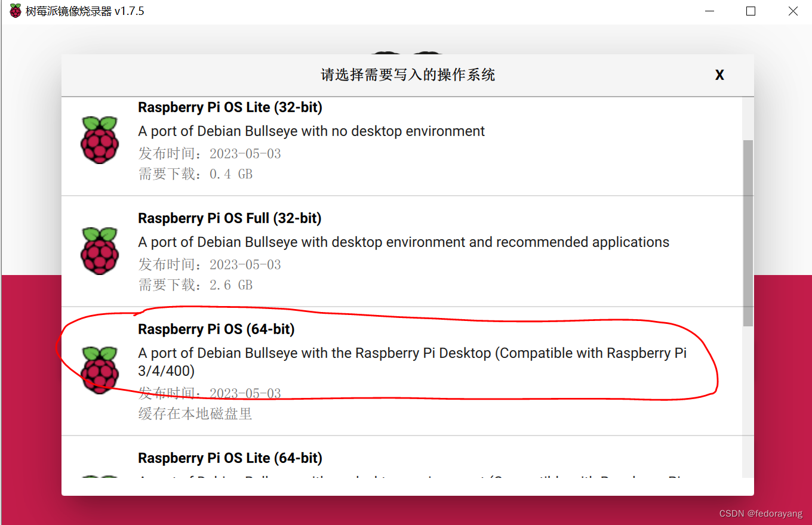Click the Raspberry icon beside Raspberry Pi OS (64-bit)
This screenshot has height=525, width=812.
tap(99, 370)
